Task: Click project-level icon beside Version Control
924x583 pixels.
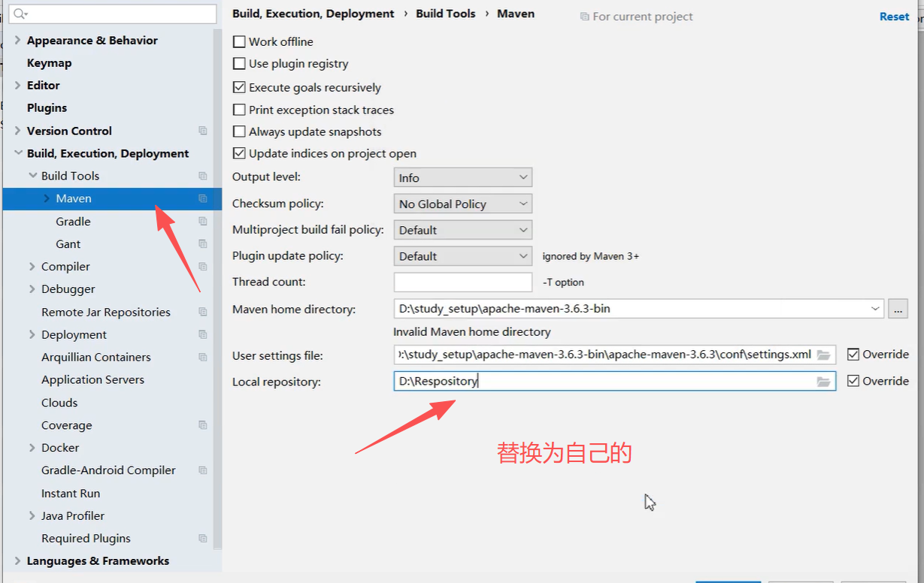Action: pos(203,131)
